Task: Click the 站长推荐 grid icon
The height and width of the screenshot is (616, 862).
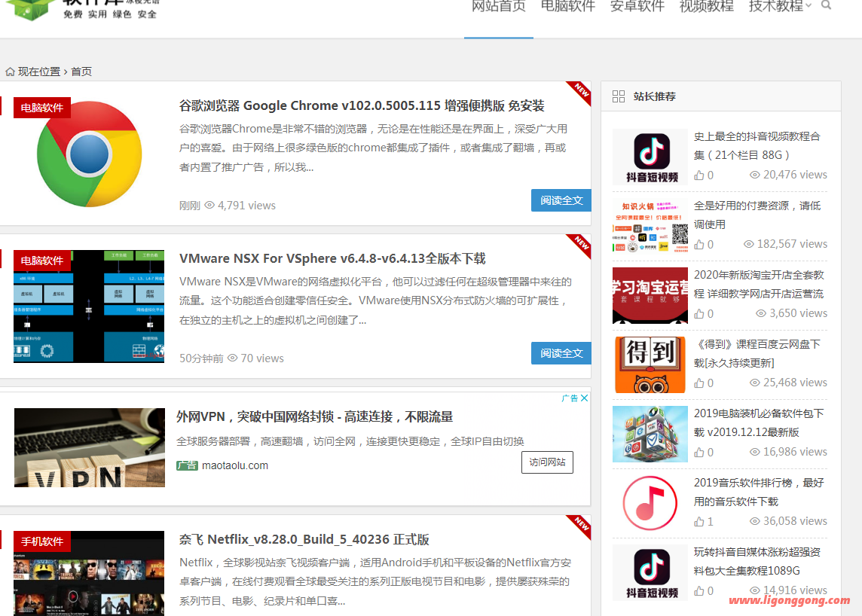Action: [x=619, y=96]
